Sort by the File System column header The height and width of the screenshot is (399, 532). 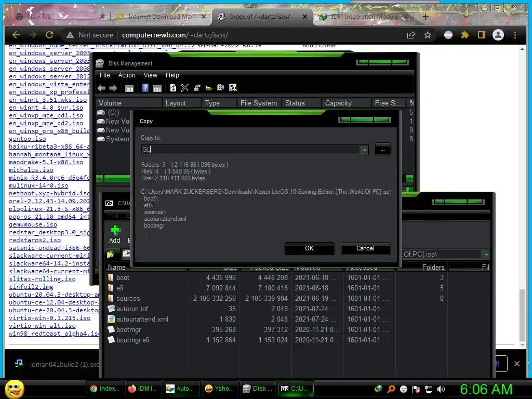pos(259,103)
